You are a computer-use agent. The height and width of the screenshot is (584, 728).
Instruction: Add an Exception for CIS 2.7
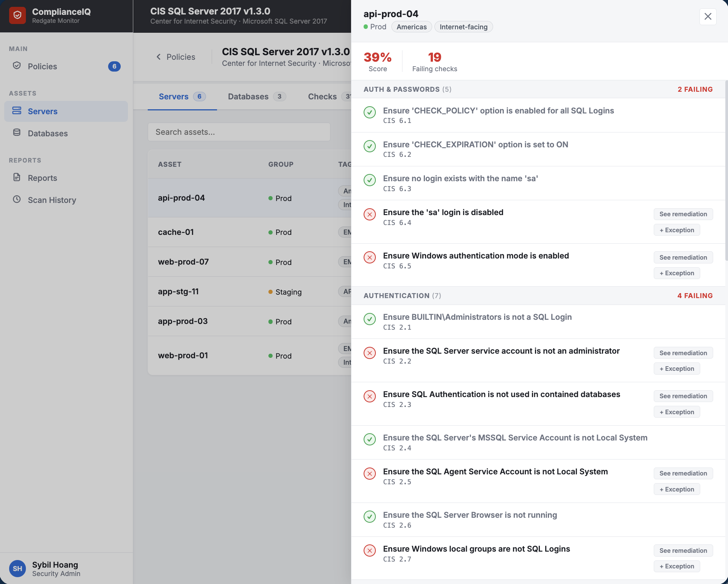pyautogui.click(x=677, y=566)
